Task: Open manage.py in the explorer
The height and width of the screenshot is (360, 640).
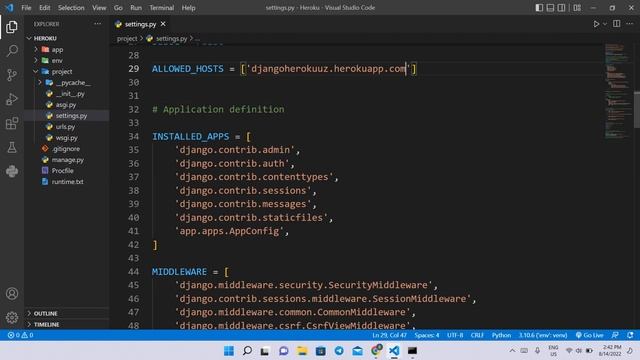Action: click(x=67, y=160)
